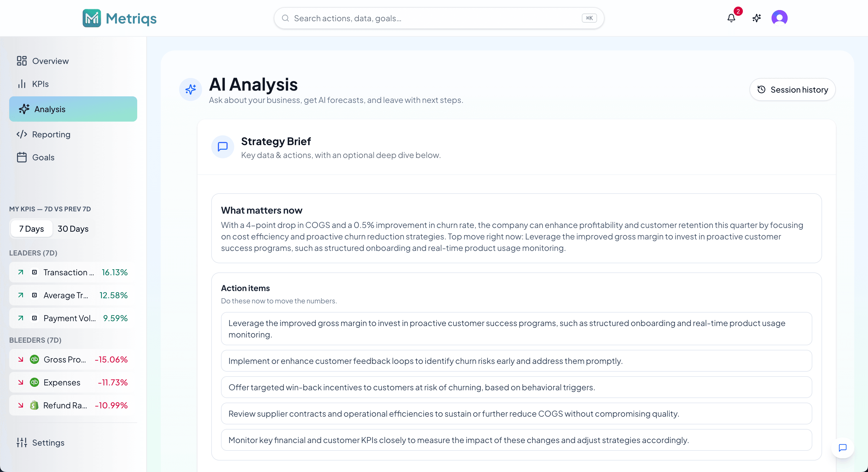
Task: Open the Gross Profit bleeder KPI
Action: coord(73,359)
